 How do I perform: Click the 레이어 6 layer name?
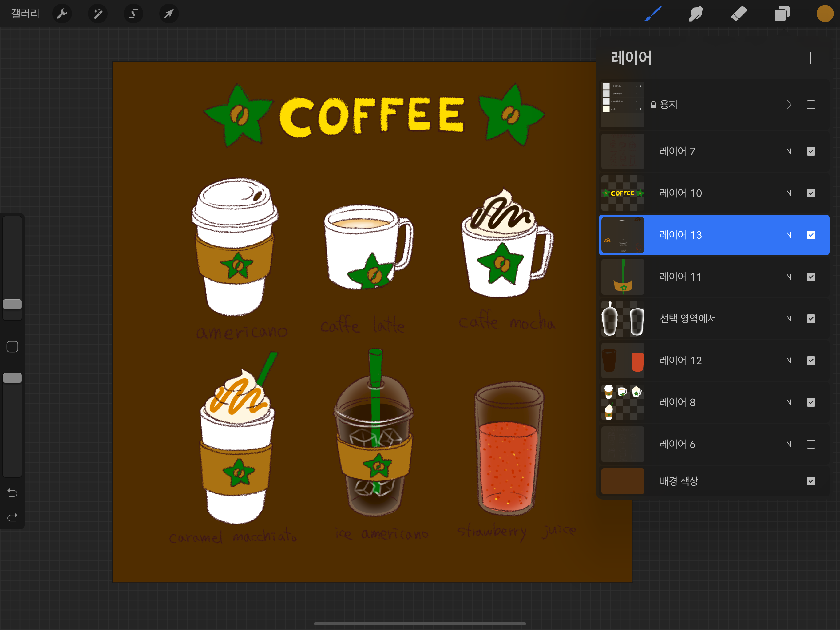coord(677,444)
